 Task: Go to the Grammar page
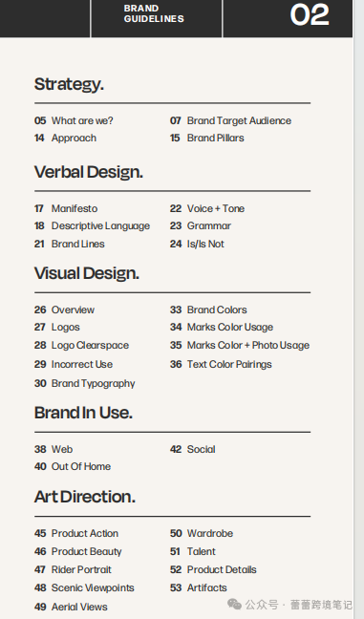(201, 225)
